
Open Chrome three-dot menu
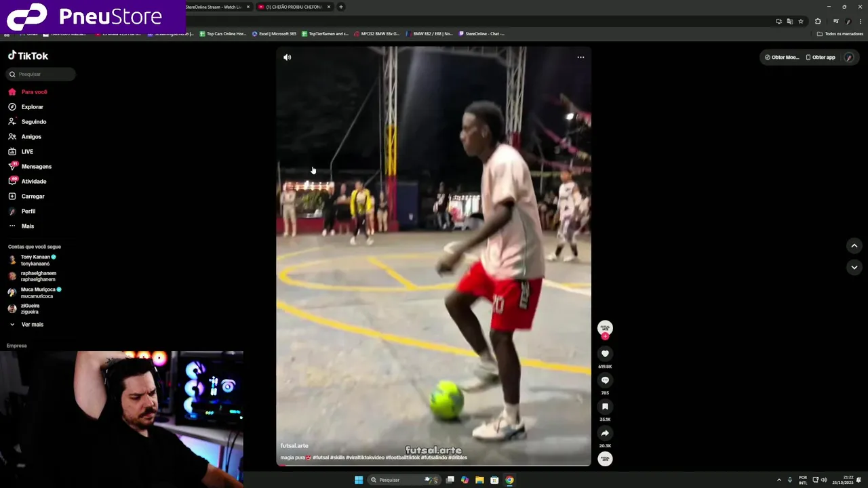point(860,21)
